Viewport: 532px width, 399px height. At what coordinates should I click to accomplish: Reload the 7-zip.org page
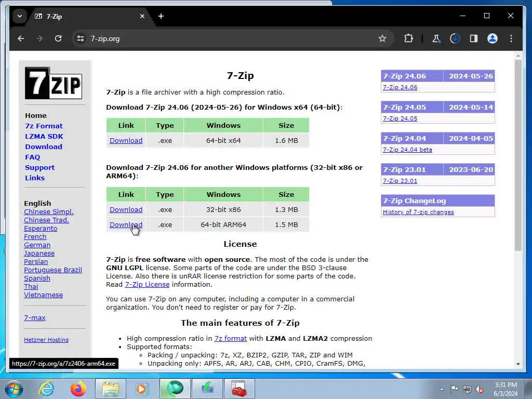[x=58, y=38]
